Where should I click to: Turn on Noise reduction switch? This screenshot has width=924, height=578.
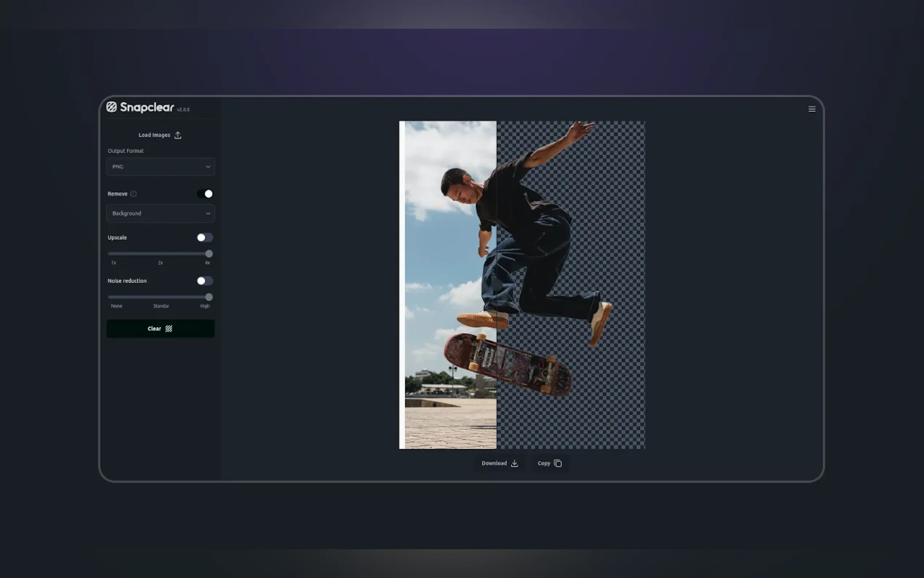click(205, 281)
